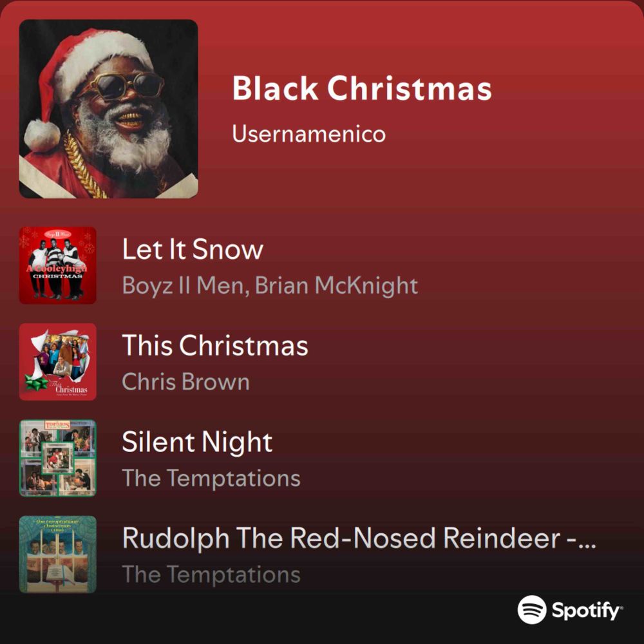Open the This Christmas soundtrack album cover

click(58, 362)
